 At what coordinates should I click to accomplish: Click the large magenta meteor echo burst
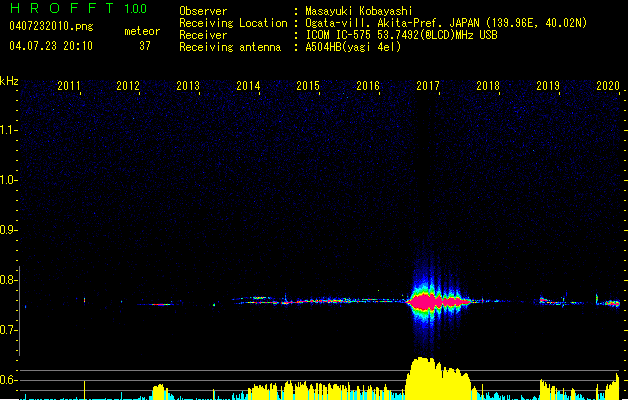(438, 302)
